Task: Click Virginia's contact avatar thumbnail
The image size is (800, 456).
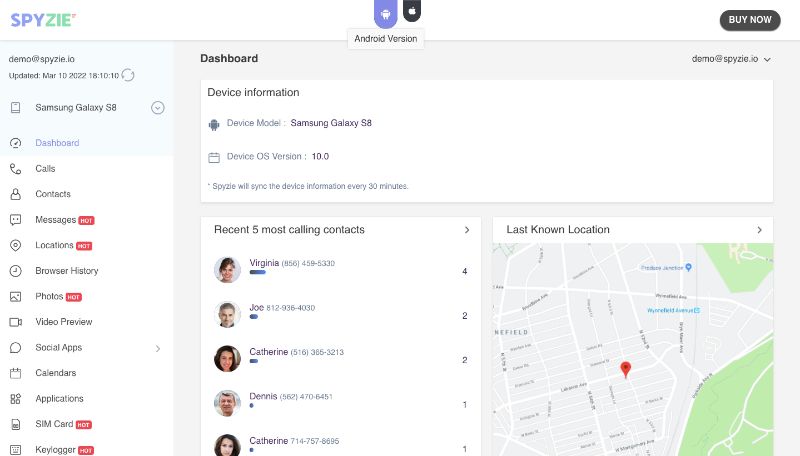Action: (x=227, y=270)
